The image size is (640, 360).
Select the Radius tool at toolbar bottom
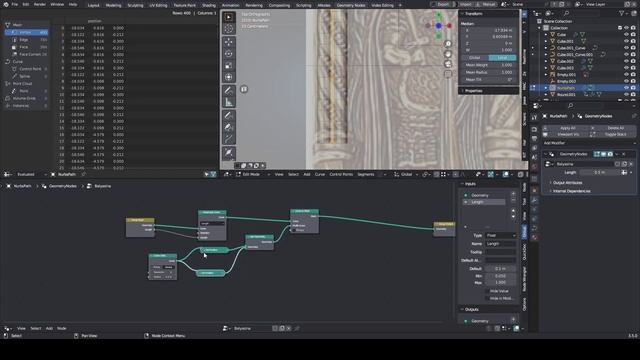click(x=229, y=153)
